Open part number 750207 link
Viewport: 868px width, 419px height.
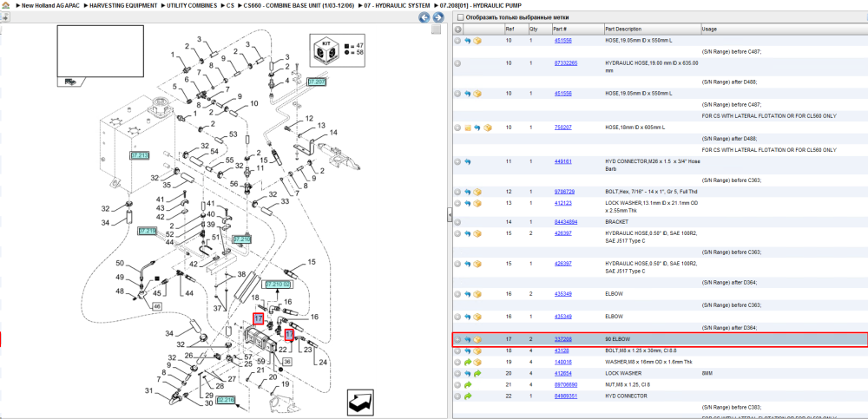[x=563, y=128]
